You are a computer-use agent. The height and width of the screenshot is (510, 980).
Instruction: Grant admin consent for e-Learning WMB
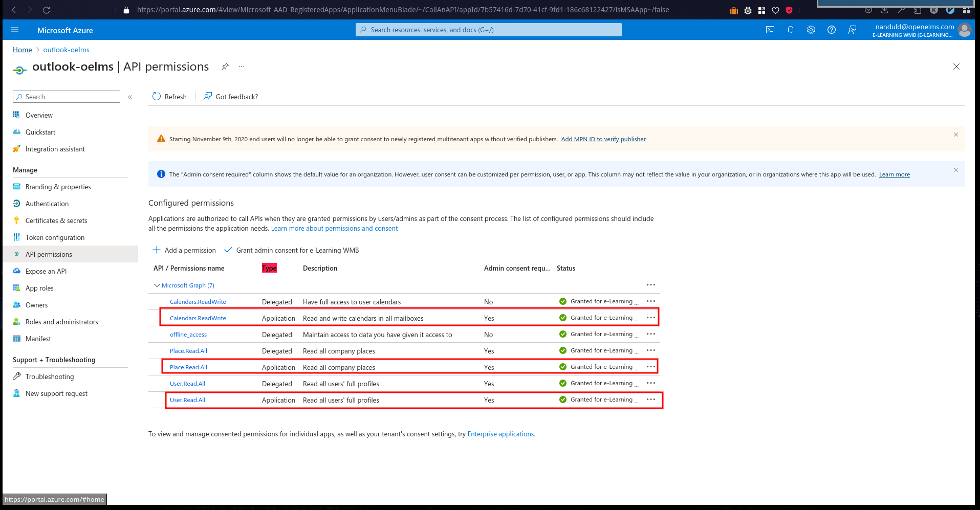click(292, 250)
